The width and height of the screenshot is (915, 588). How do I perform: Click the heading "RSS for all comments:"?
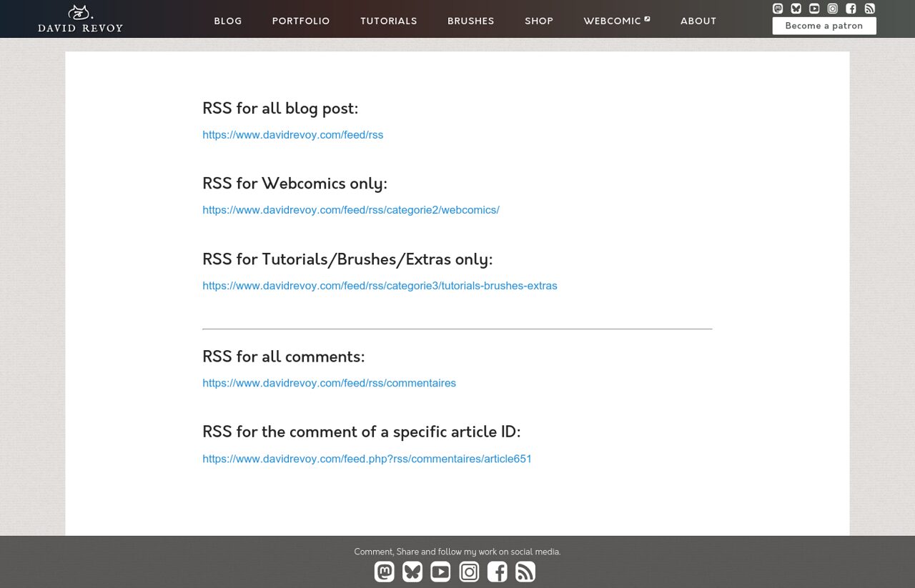tap(284, 357)
